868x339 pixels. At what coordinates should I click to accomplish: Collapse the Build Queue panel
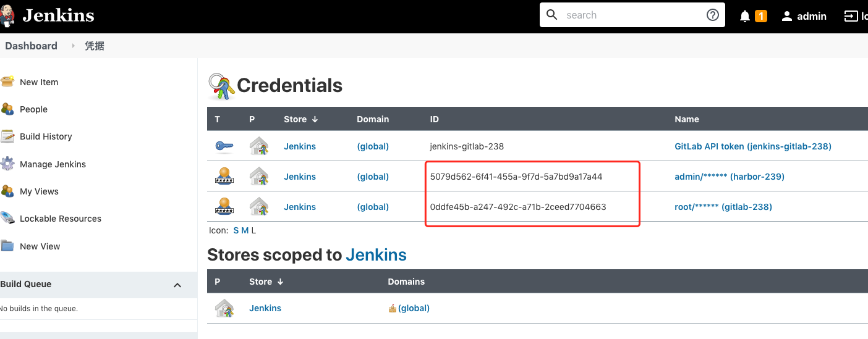tap(177, 285)
